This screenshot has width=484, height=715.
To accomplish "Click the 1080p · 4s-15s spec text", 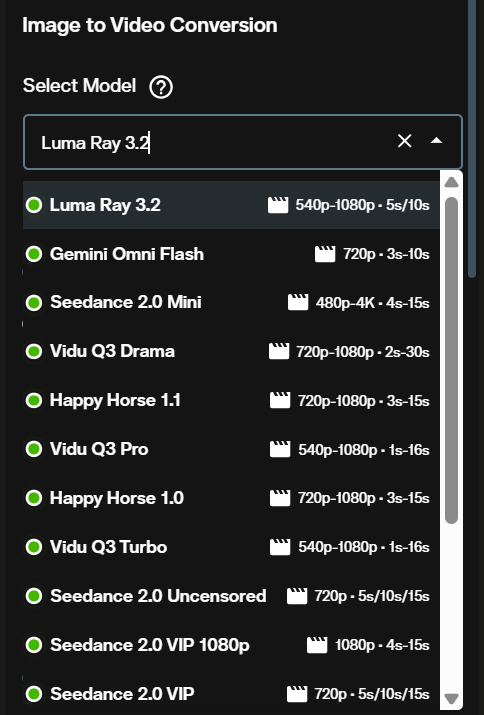I will tap(382, 645).
